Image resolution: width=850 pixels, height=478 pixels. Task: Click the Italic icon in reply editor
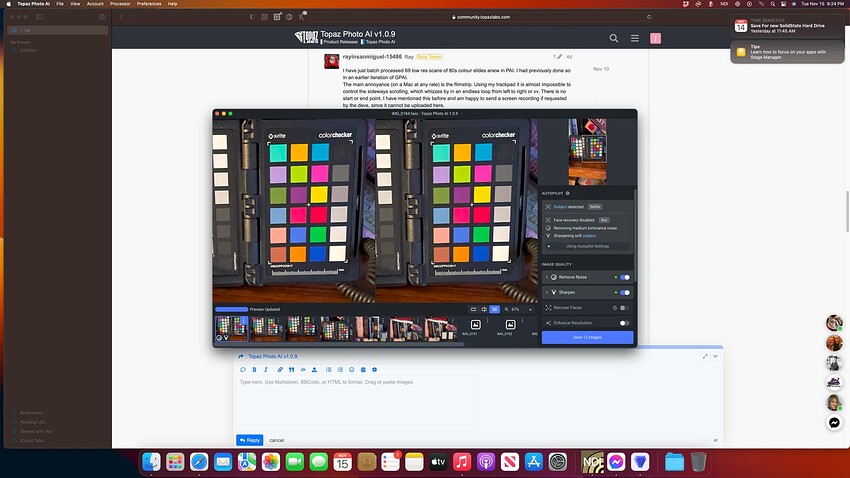point(266,370)
